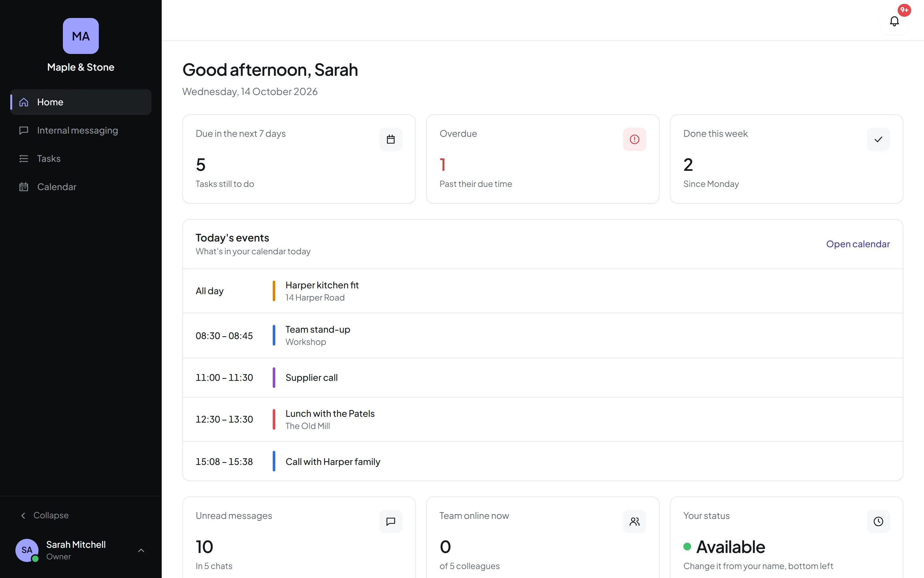Click the Due in the next 7 days card

tap(299, 159)
